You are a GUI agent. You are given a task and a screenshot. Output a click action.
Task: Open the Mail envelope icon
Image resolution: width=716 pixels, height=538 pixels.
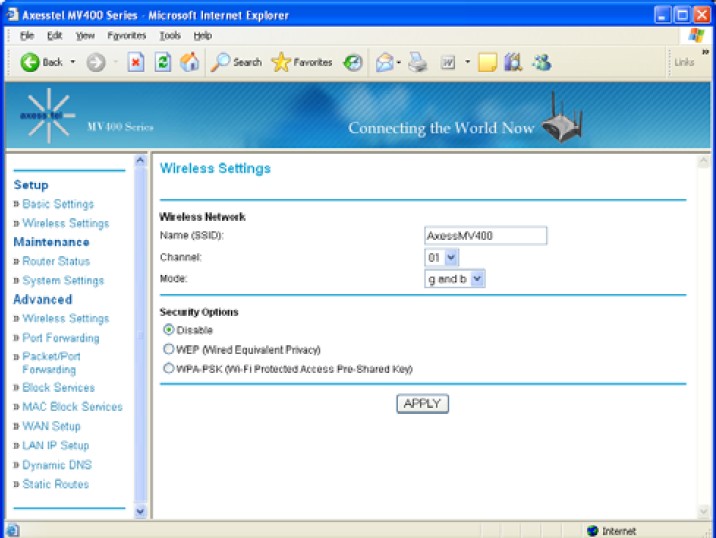click(384, 63)
